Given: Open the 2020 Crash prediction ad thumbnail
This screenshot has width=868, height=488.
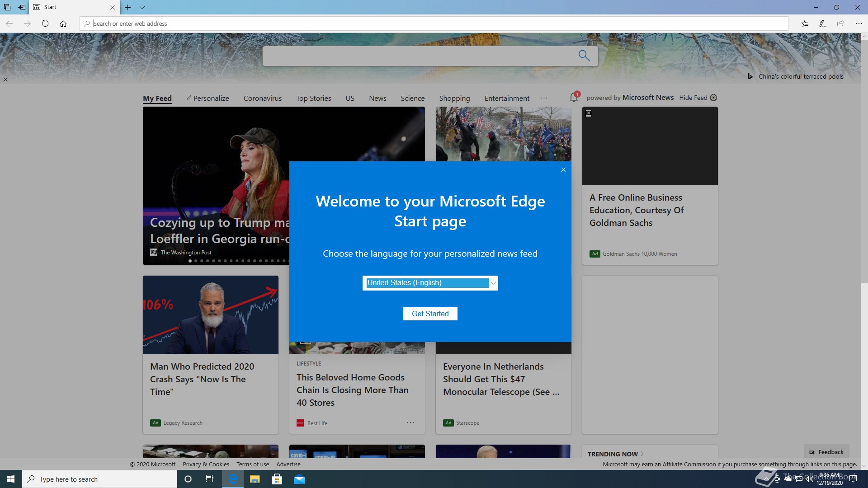Looking at the screenshot, I should (x=211, y=315).
